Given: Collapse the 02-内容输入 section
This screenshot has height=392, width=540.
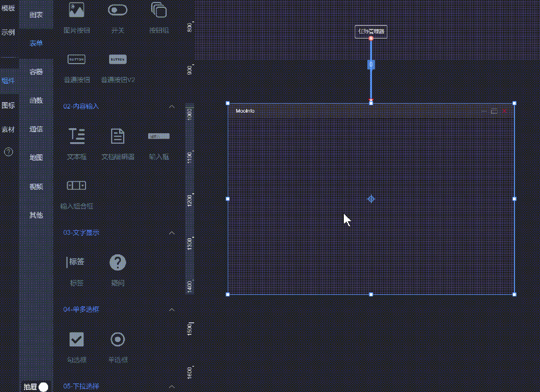Looking at the screenshot, I should [172, 107].
